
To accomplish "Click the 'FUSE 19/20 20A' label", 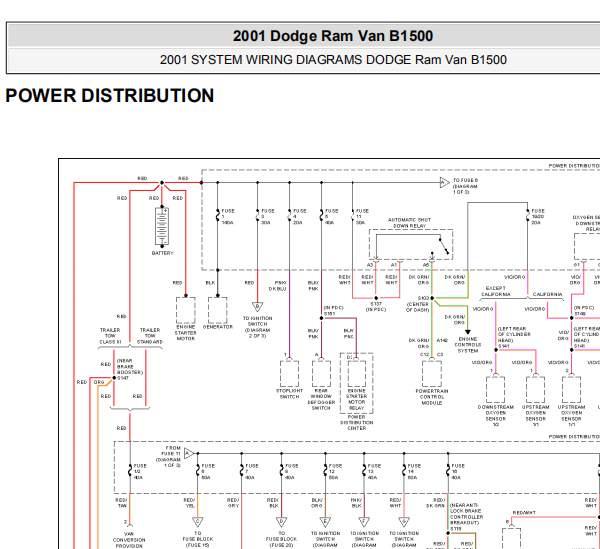I will tap(538, 217).
